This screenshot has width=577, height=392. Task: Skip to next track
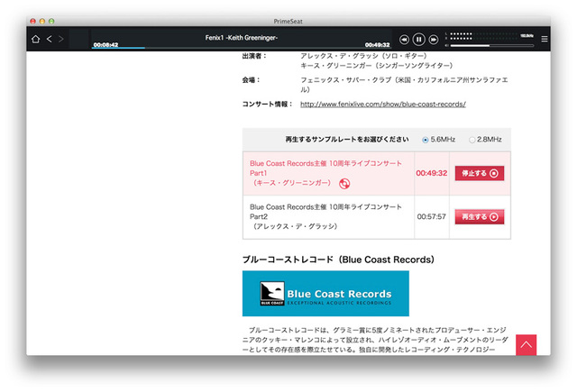tap(434, 40)
